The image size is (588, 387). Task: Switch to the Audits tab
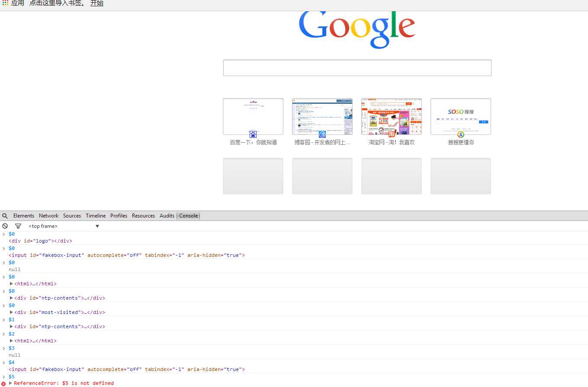point(167,216)
